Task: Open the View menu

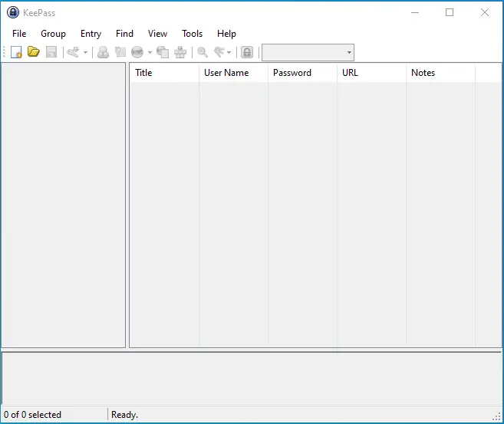Action: 157,34
